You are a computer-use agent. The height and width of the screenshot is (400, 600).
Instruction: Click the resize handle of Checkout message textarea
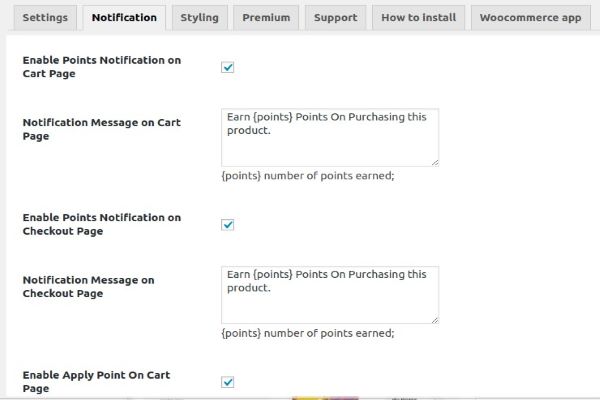tap(434, 319)
